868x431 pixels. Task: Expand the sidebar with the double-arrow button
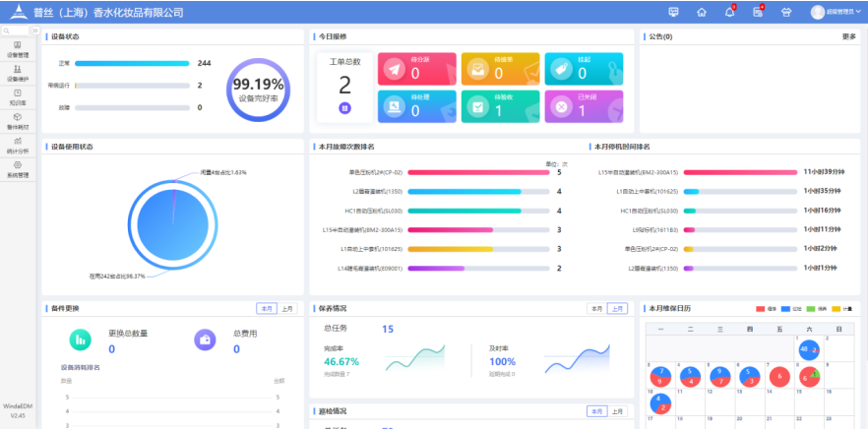coord(36,31)
